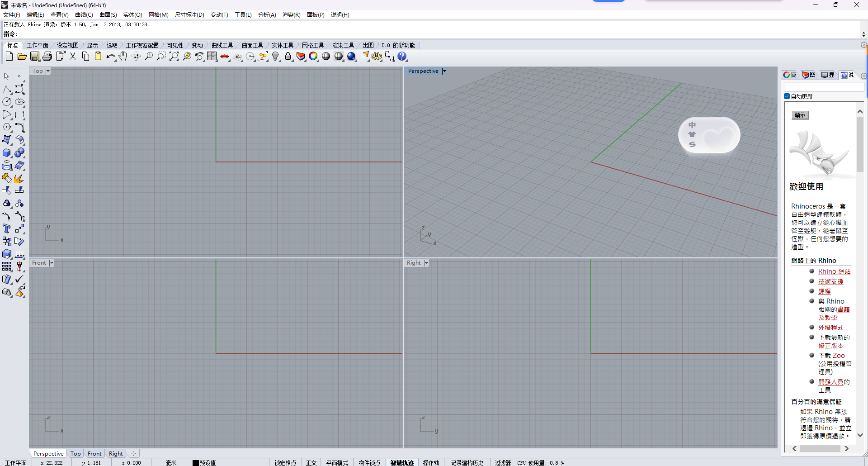Select the Polyline tool in sidebar
The height and width of the screenshot is (466, 868).
click(x=7, y=90)
